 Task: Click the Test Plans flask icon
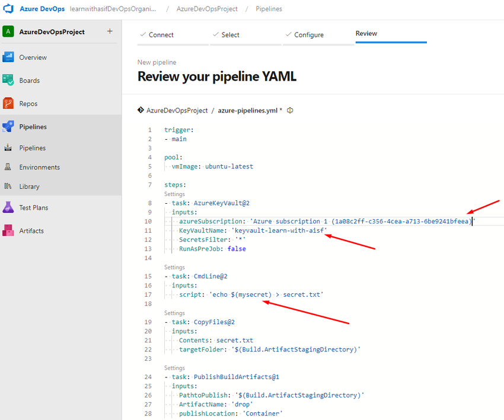click(x=8, y=208)
